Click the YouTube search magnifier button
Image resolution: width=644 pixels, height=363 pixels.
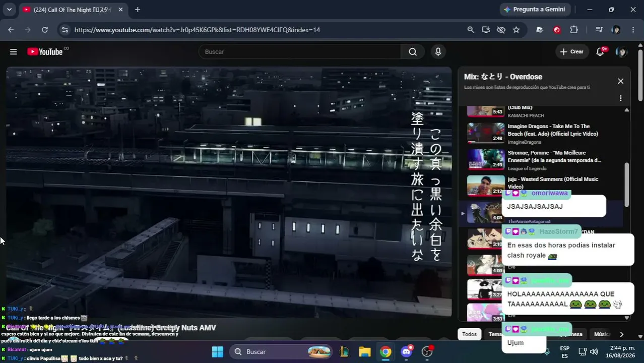tap(413, 51)
